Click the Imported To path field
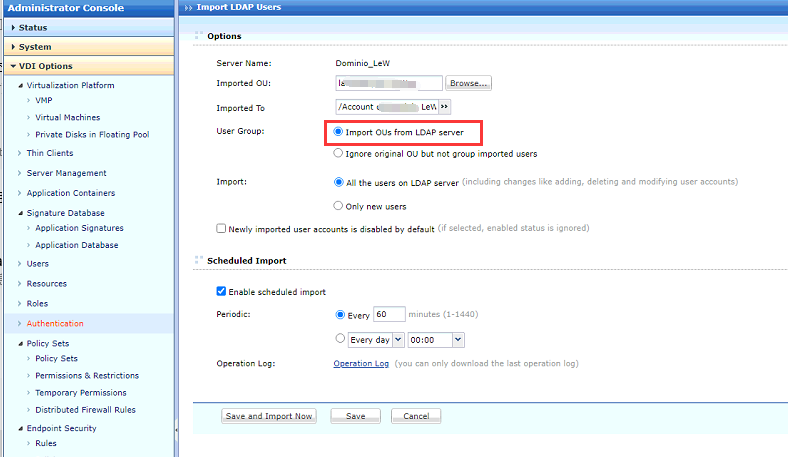The height and width of the screenshot is (457, 788). [x=387, y=107]
